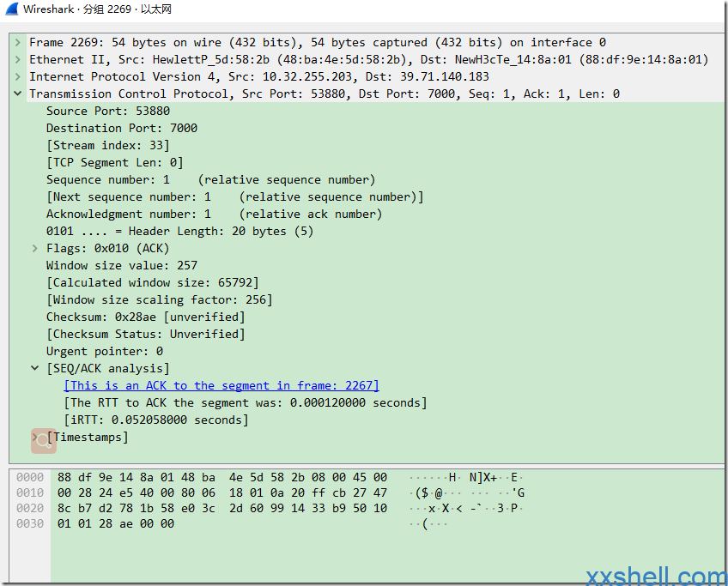Collapse the [SEQ/ACK analysis] section

coord(35,369)
